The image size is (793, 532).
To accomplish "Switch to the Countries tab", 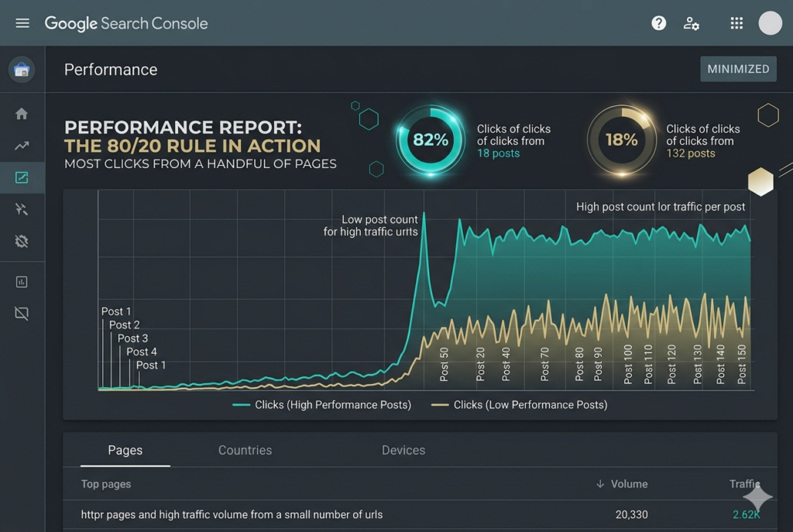I will (x=245, y=450).
